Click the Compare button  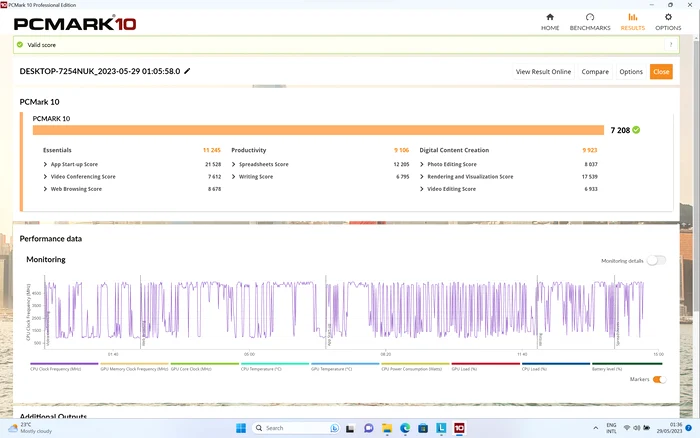point(595,71)
